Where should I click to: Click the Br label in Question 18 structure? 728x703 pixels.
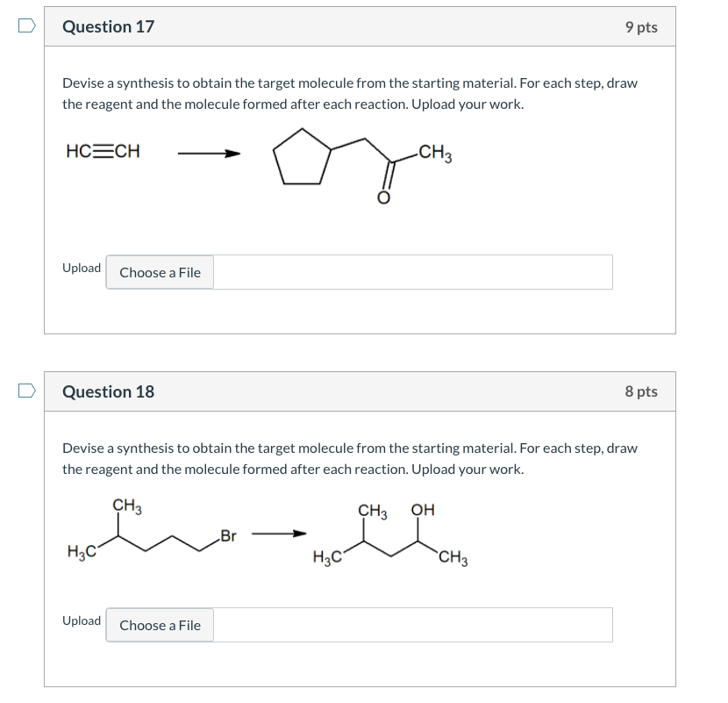pyautogui.click(x=227, y=534)
